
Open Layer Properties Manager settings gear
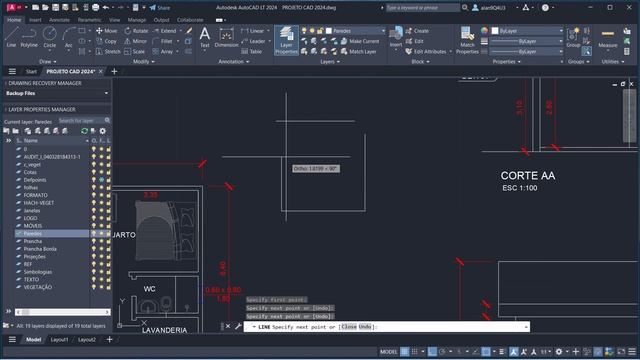tap(102, 131)
